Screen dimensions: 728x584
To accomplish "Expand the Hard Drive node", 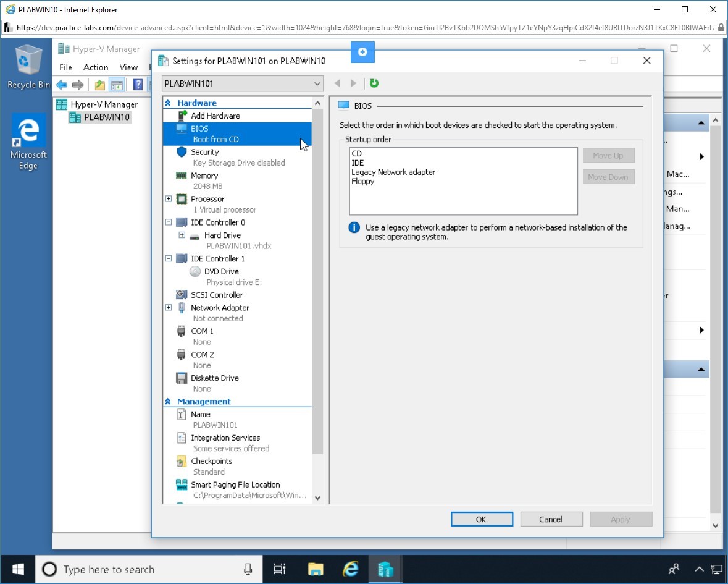I will click(x=182, y=235).
